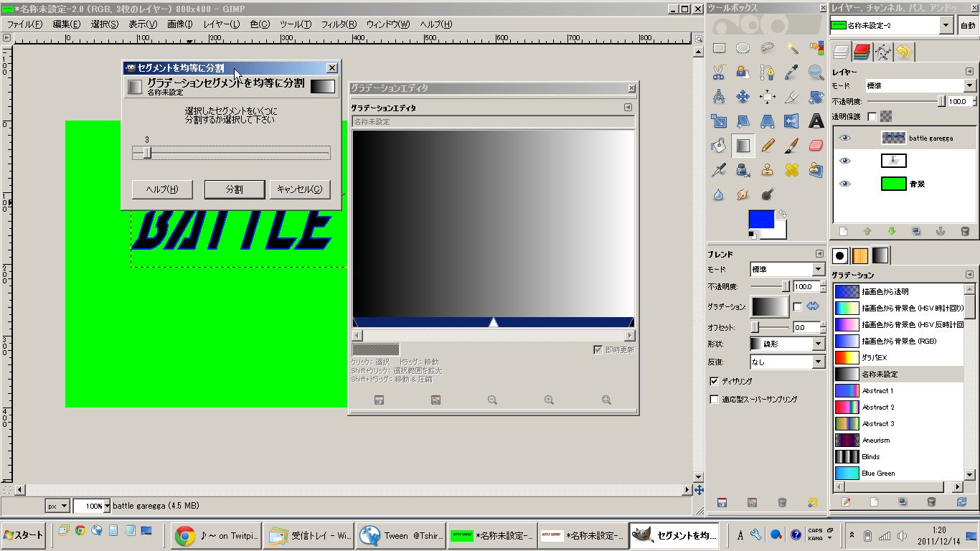Toggle the 即時更新 checkbox in gradient editor
The image size is (980, 551).
point(598,349)
